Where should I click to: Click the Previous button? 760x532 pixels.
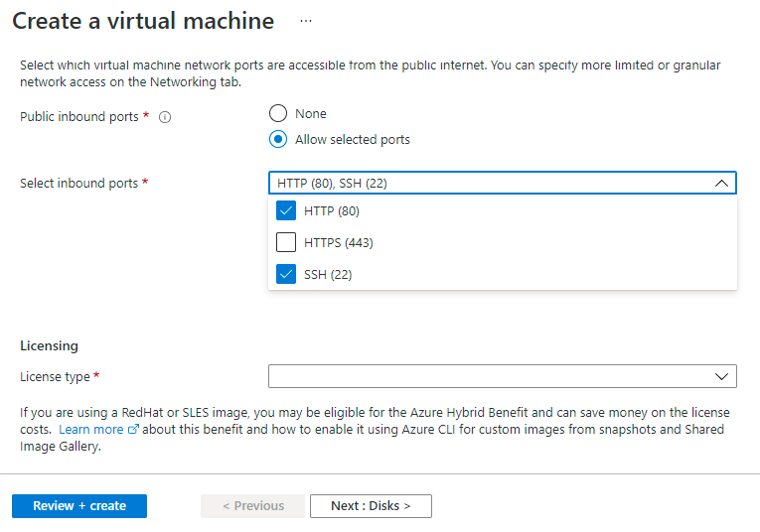click(253, 506)
